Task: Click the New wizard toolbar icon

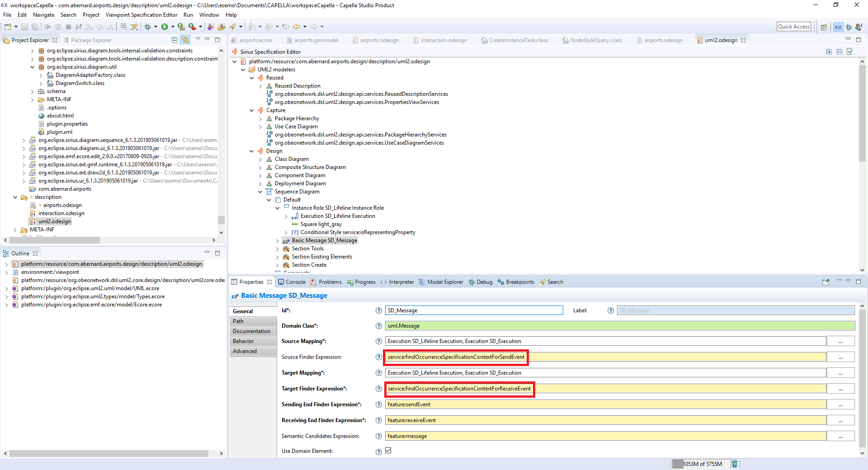Action: click(x=8, y=27)
